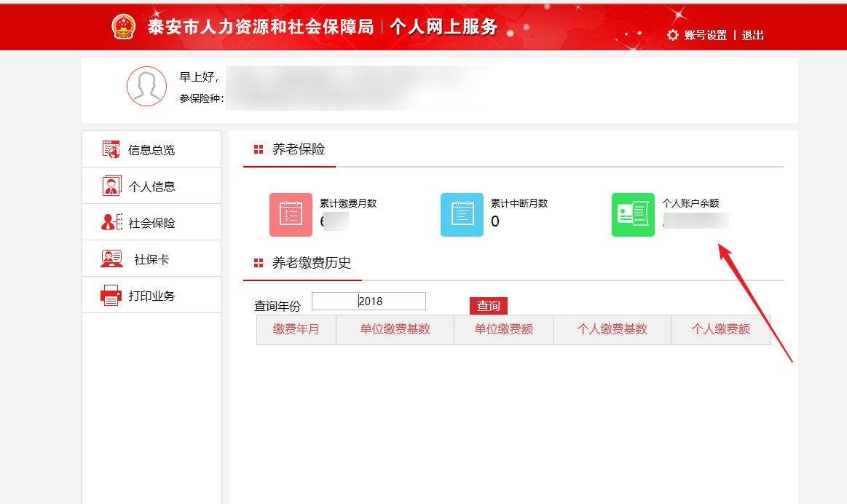Screen dimensions: 847x504
Task: Click the 个人信息 personal info icon
Action: 111,185
